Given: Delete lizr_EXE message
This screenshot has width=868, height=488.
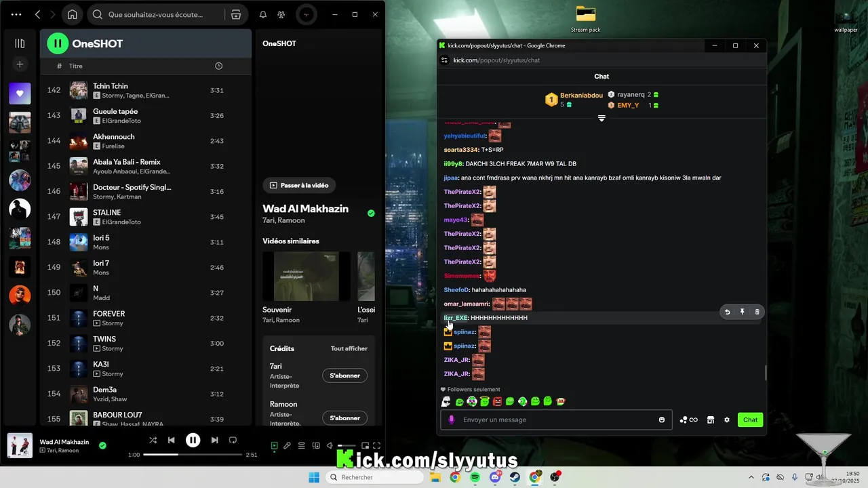Looking at the screenshot, I should [x=757, y=312].
